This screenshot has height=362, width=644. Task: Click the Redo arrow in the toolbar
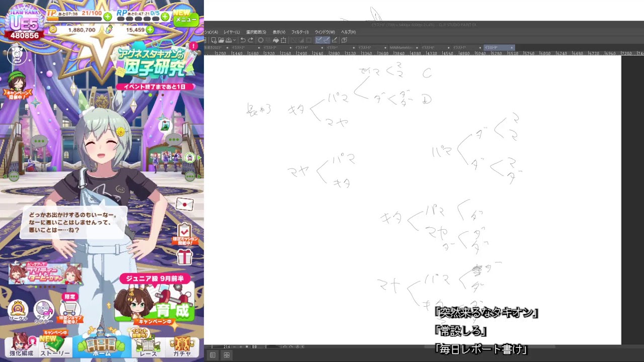250,40
